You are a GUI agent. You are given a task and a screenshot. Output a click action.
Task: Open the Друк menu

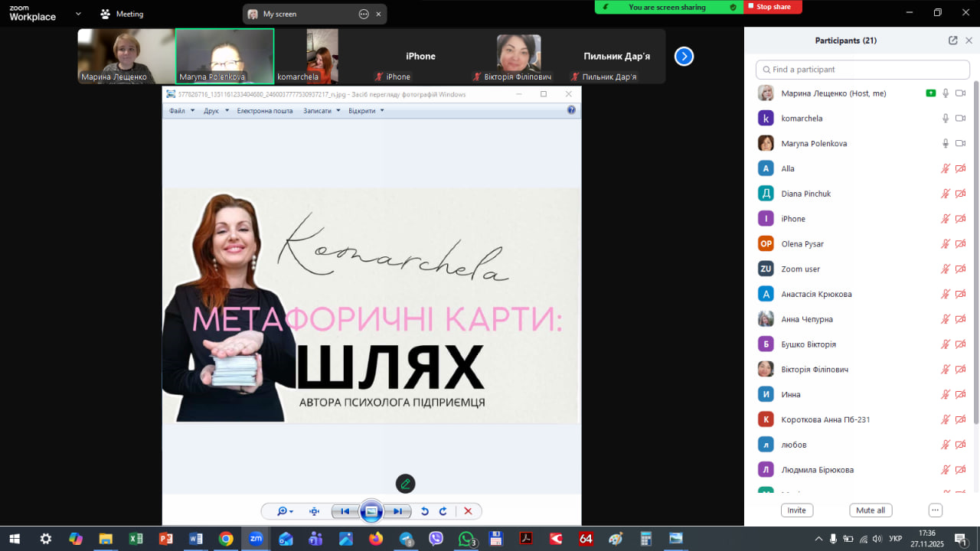coord(216,111)
